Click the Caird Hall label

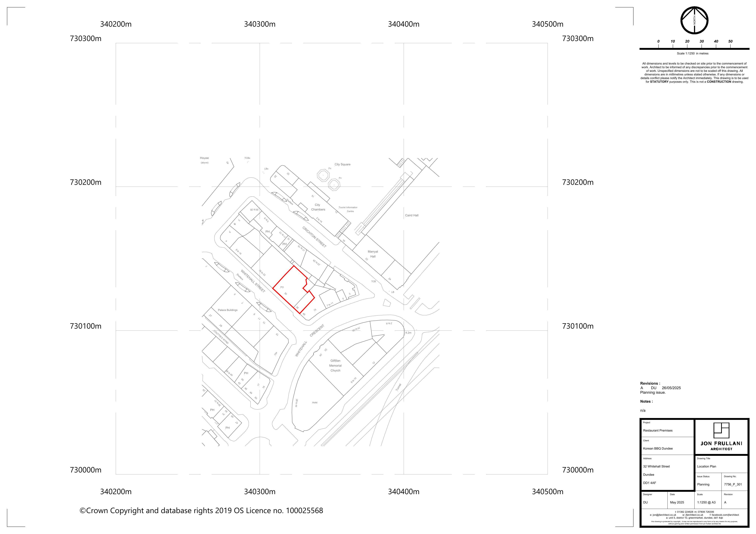[x=412, y=216]
